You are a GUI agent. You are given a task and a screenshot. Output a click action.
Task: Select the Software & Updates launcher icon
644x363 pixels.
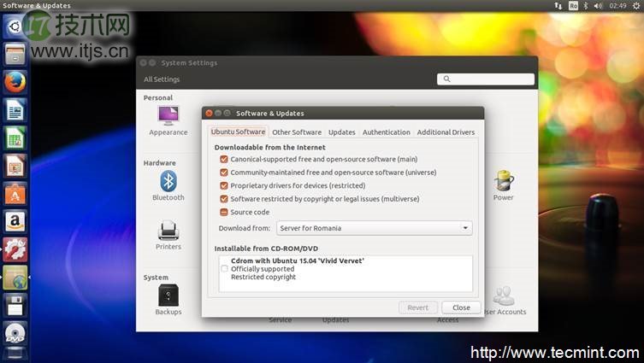click(x=15, y=278)
